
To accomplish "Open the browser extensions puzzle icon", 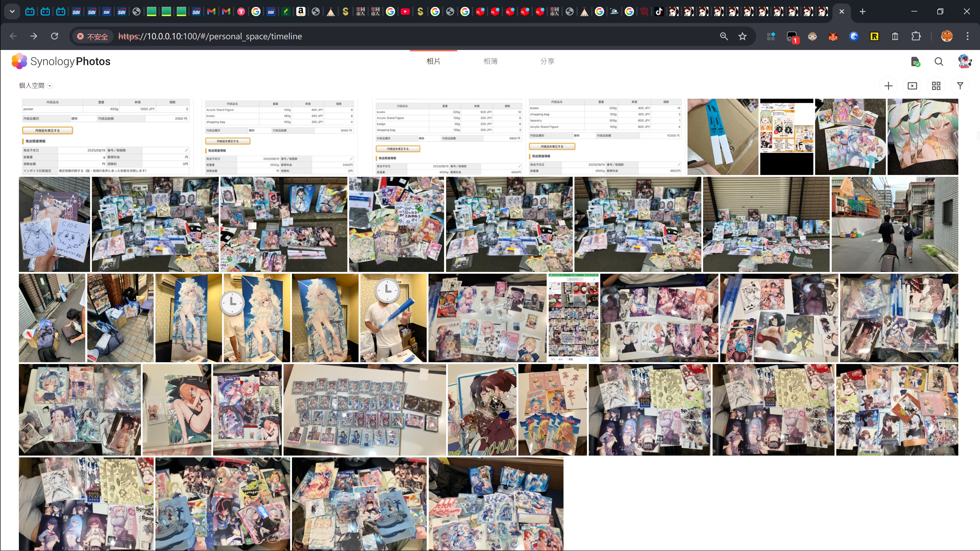I will click(916, 36).
